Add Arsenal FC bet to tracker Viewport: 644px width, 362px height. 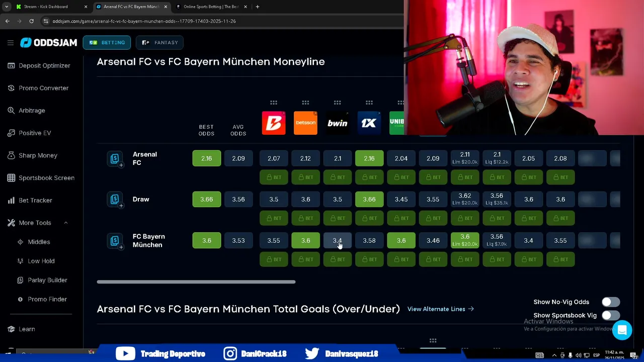click(115, 159)
